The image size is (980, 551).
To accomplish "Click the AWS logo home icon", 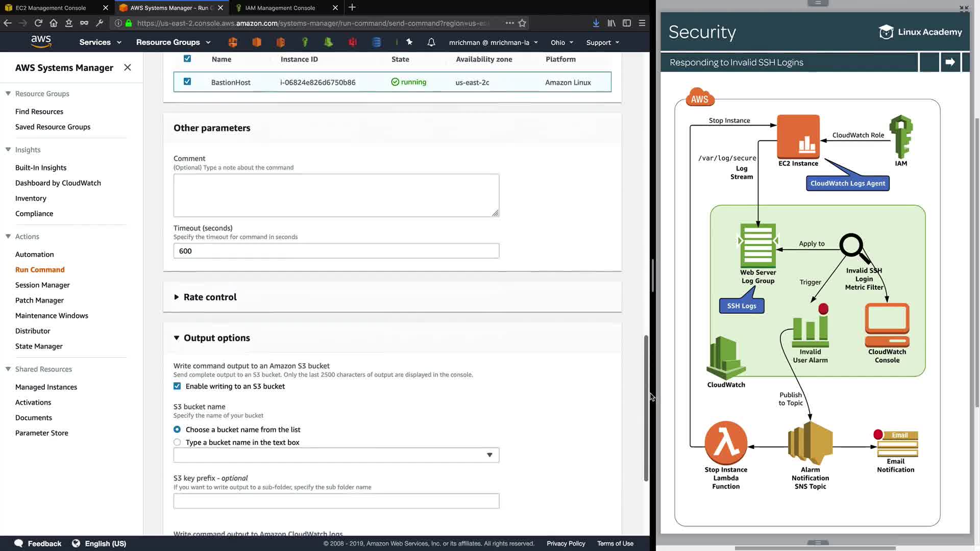I will [41, 42].
